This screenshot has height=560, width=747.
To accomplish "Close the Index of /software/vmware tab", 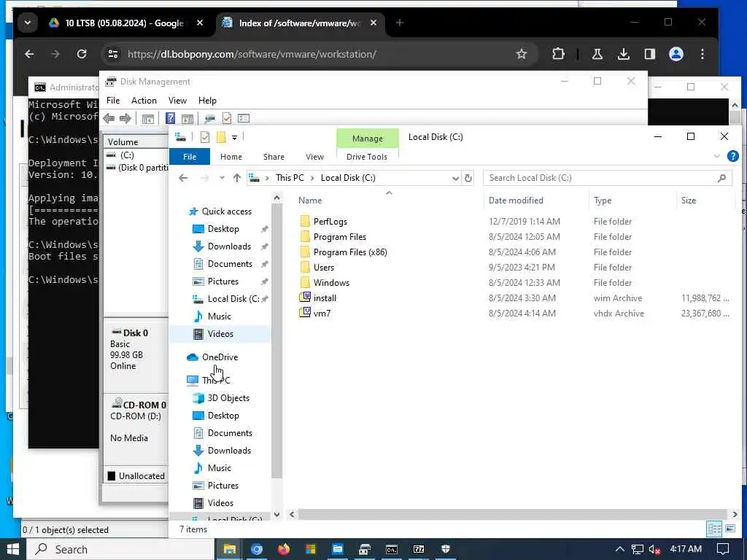I will (x=373, y=23).
